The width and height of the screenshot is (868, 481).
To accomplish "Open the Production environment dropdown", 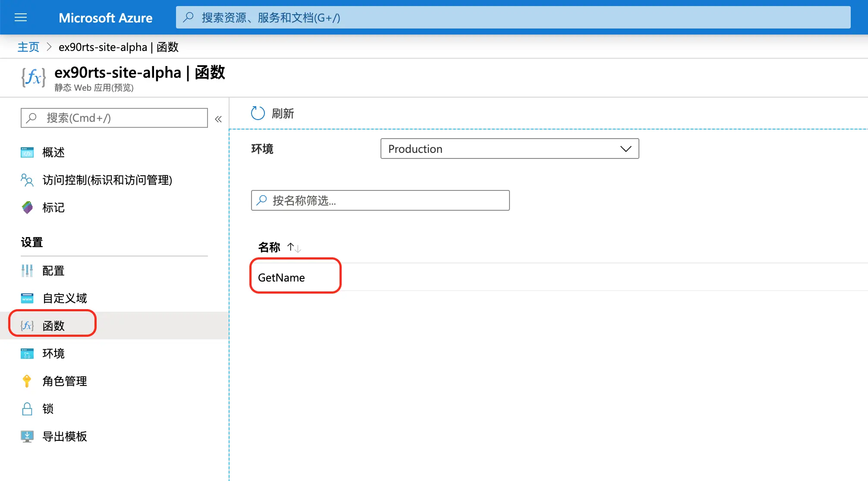I will (509, 149).
